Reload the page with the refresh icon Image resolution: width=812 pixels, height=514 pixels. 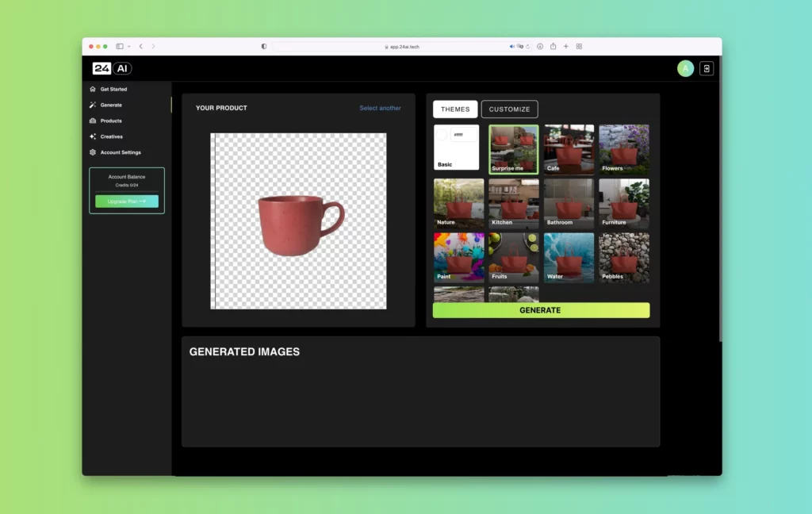527,47
